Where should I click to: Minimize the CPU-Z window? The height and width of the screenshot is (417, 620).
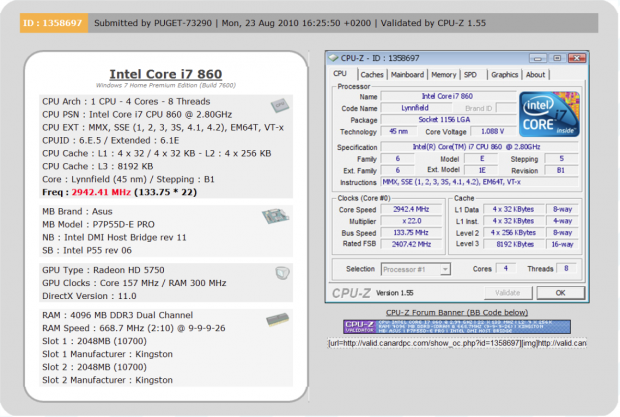538,58
